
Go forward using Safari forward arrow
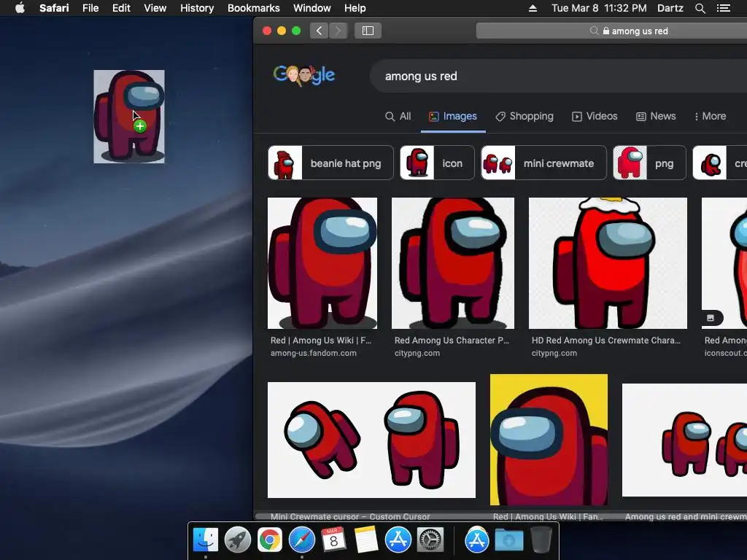pyautogui.click(x=338, y=31)
